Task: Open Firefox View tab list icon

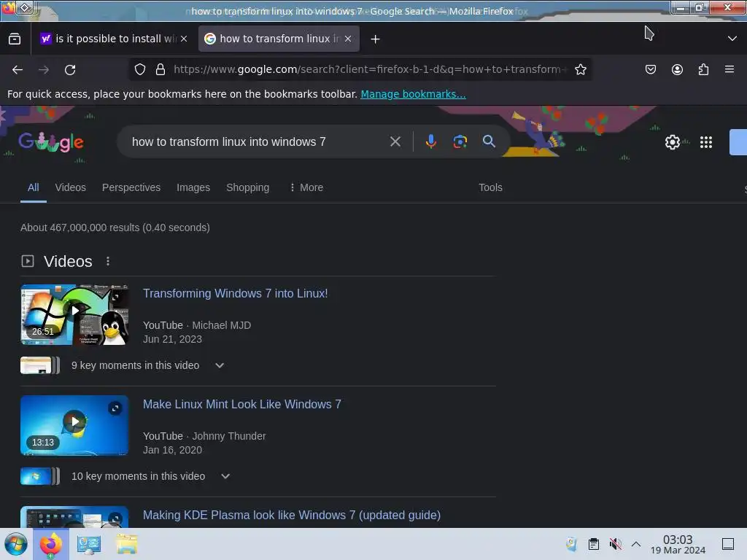Action: click(15, 39)
